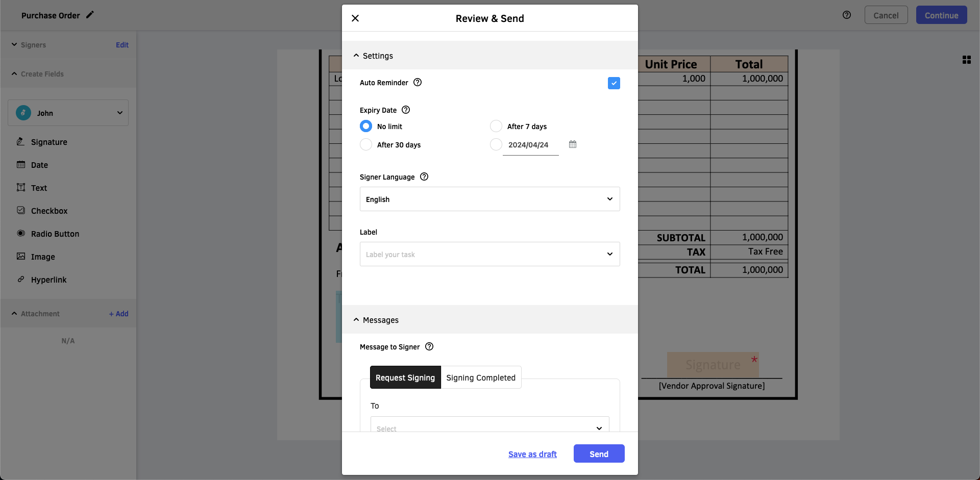The image size is (980, 480).
Task: Select the Image field tool
Action: click(43, 257)
